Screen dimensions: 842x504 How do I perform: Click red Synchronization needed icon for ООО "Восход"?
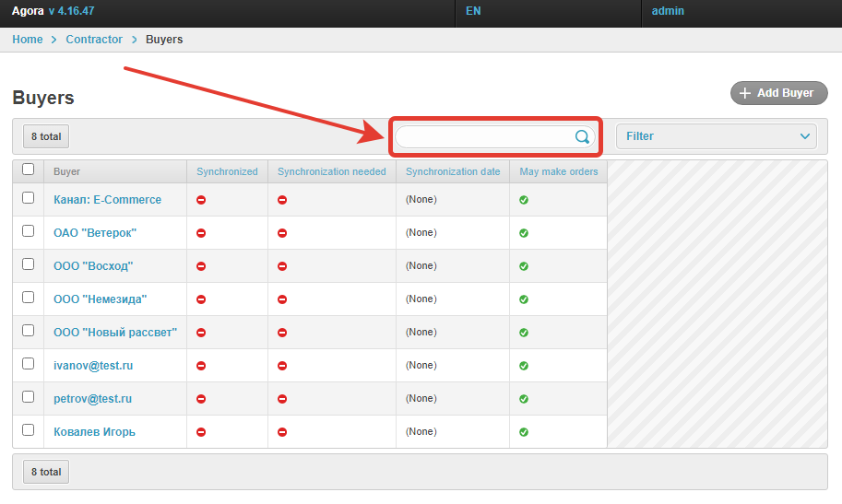pyautogui.click(x=282, y=266)
